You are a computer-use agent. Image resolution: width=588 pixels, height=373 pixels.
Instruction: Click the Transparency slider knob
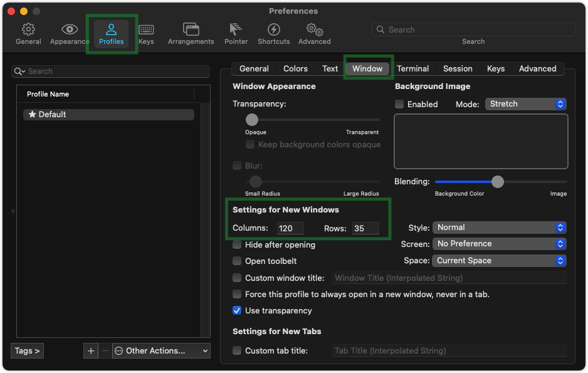pyautogui.click(x=252, y=120)
